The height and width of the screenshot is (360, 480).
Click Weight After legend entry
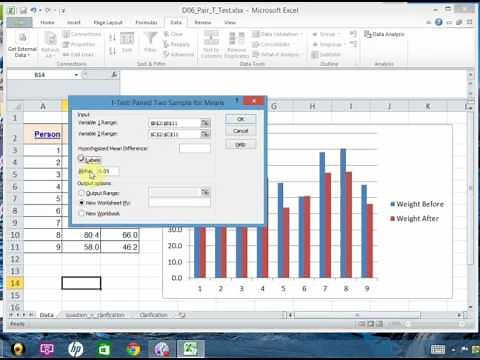tap(414, 219)
